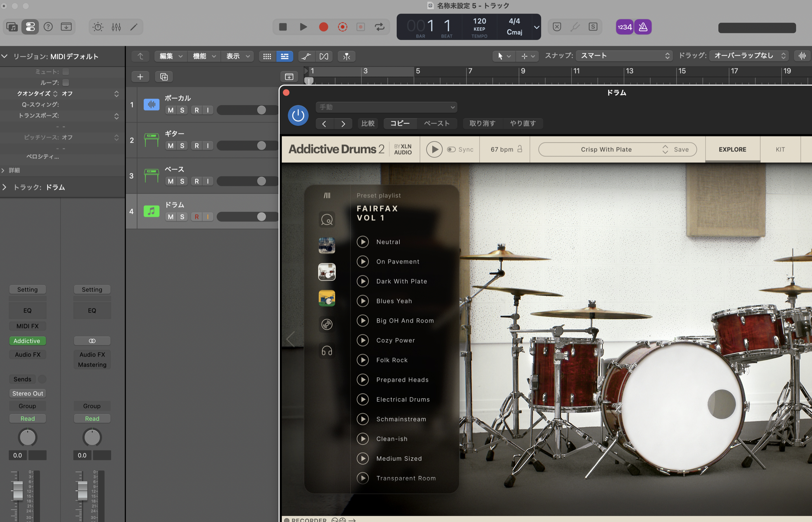Click the catch playhead icon
Image resolution: width=812 pixels, height=522 pixels.
[347, 56]
